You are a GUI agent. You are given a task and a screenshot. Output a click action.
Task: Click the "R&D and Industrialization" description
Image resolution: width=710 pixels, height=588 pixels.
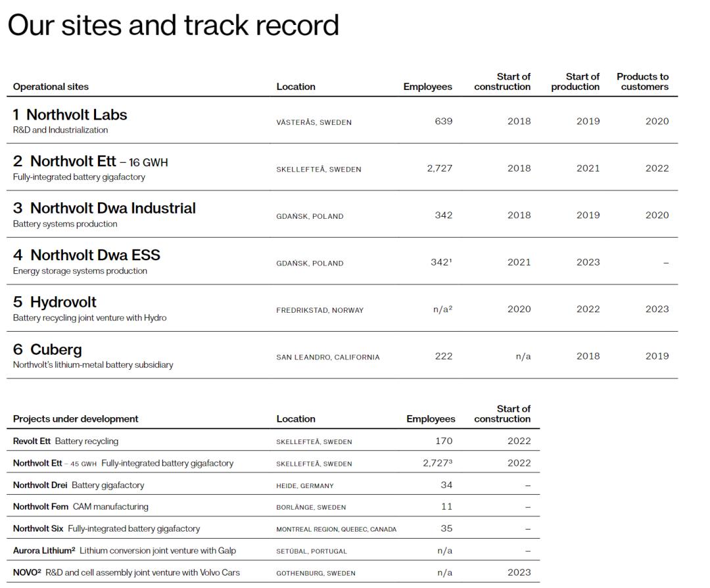60,130
